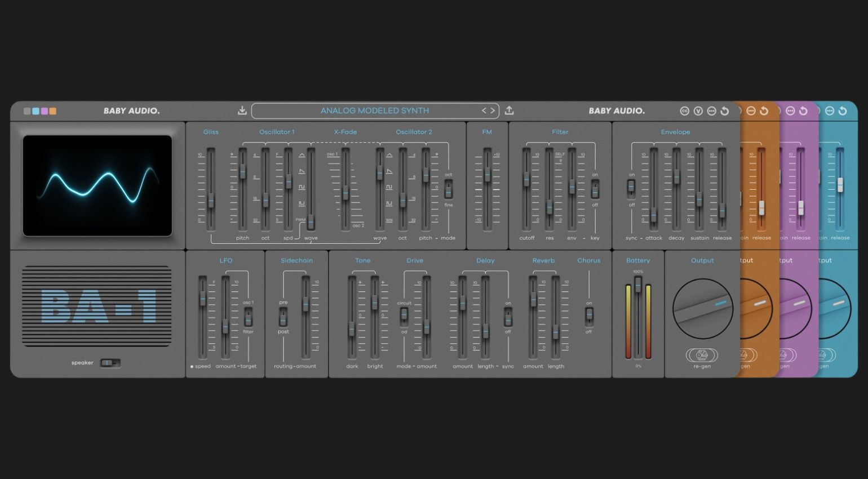Go to the previous preset with left arrow
The image size is (868, 479).
pos(484,110)
